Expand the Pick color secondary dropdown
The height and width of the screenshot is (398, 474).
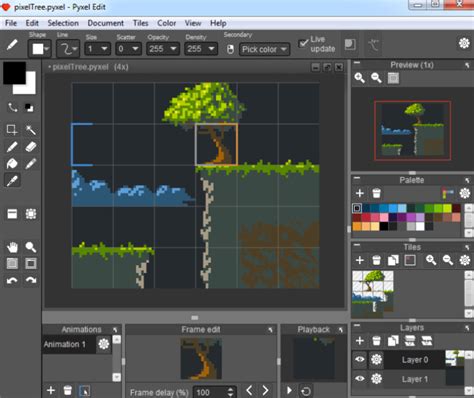(264, 49)
